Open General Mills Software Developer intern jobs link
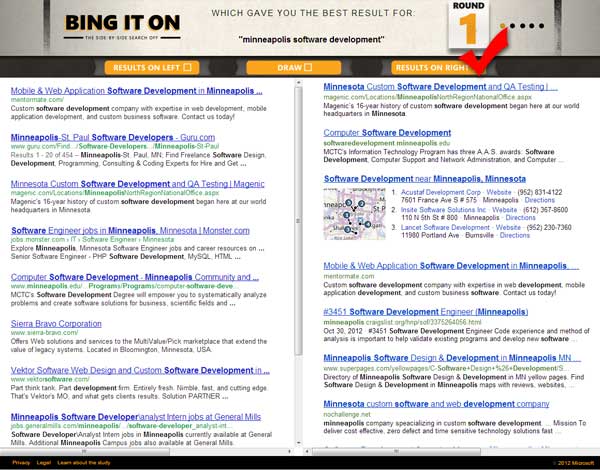Viewport: 600px width, 470px height. tap(136, 417)
